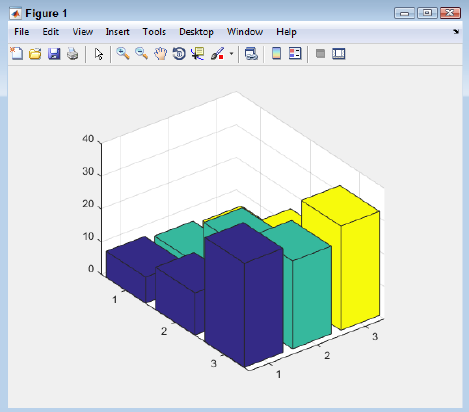469x412 pixels.
Task: Select the Edit Plot arrow tool
Action: 99,54
